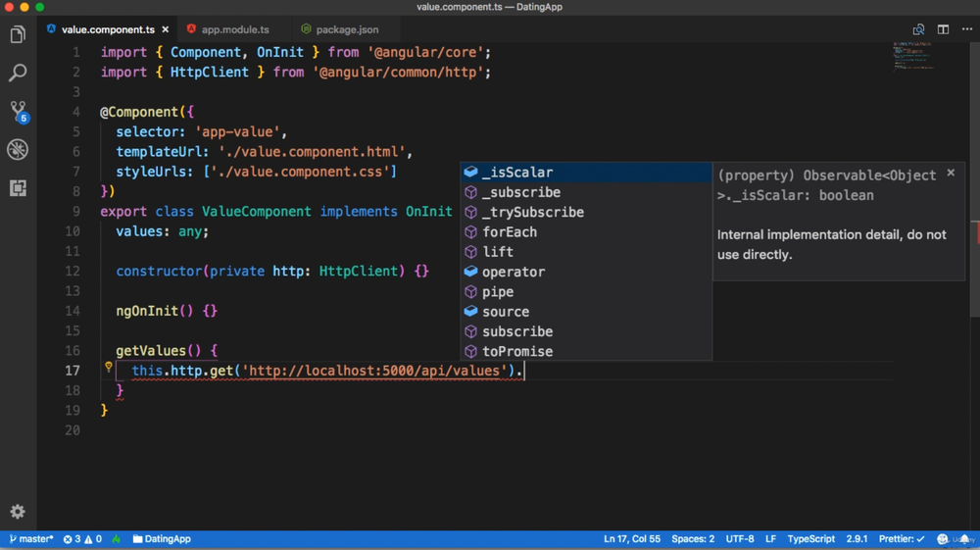Open the Explorer view in activity bar
The image size is (980, 550).
click(18, 34)
